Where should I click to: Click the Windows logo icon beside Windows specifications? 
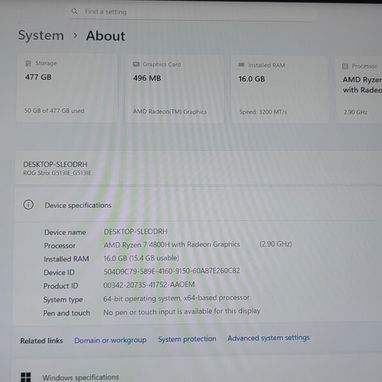coord(26,377)
